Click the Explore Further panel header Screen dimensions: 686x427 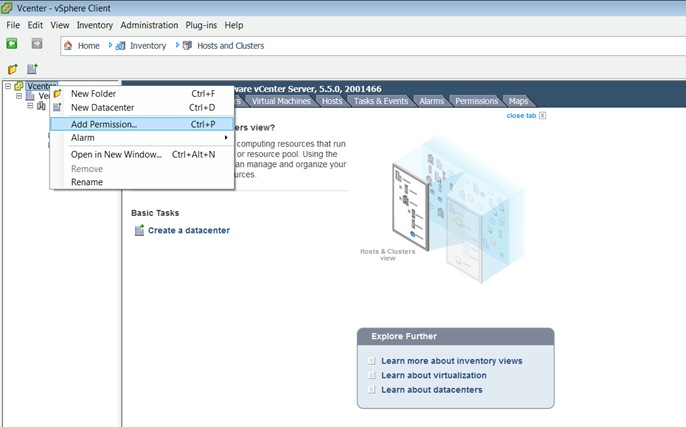(455, 336)
